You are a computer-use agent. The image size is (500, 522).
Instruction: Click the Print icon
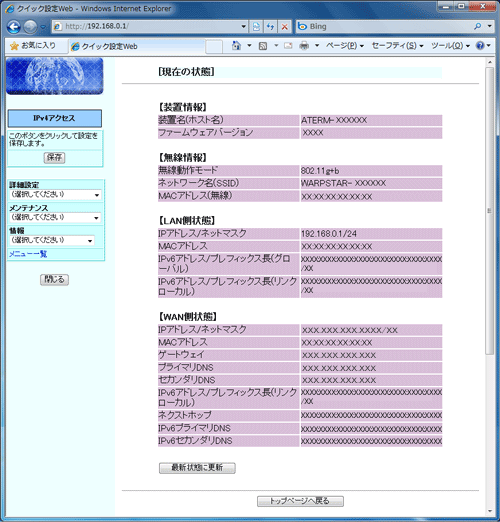tap(304, 46)
